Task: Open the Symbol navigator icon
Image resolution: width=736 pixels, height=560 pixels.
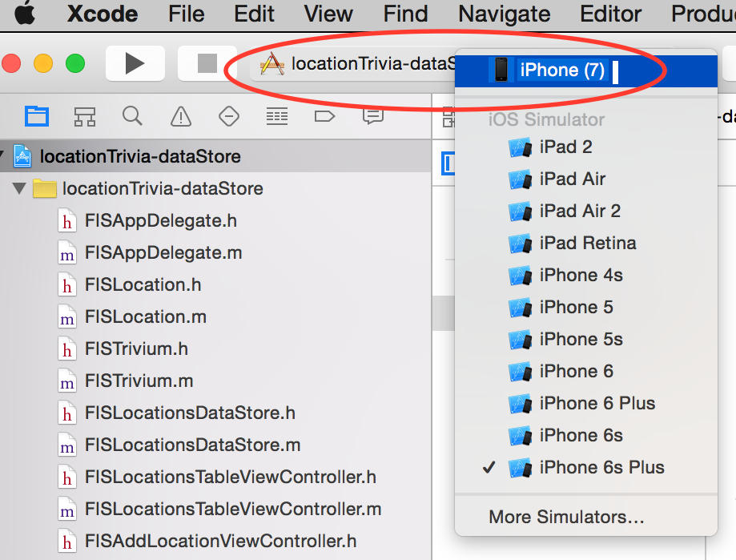Action: pyautogui.click(x=85, y=116)
